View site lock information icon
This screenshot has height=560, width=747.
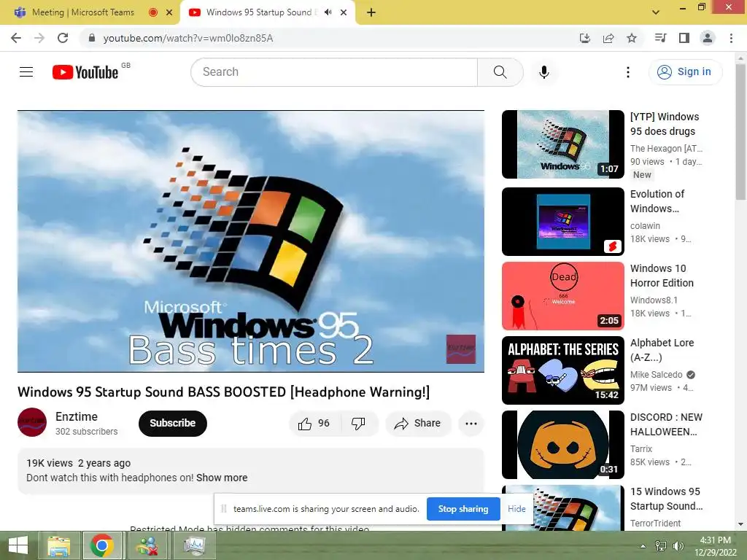point(92,38)
